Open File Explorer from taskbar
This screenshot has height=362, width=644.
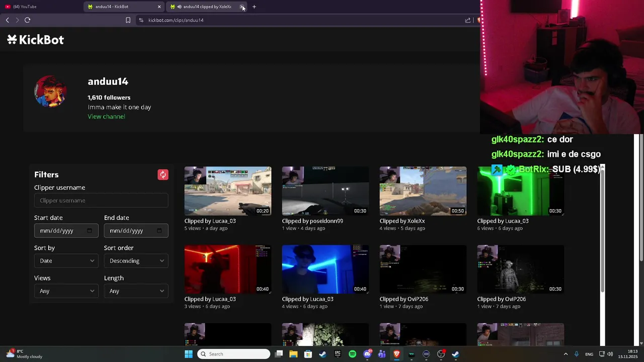point(293,354)
